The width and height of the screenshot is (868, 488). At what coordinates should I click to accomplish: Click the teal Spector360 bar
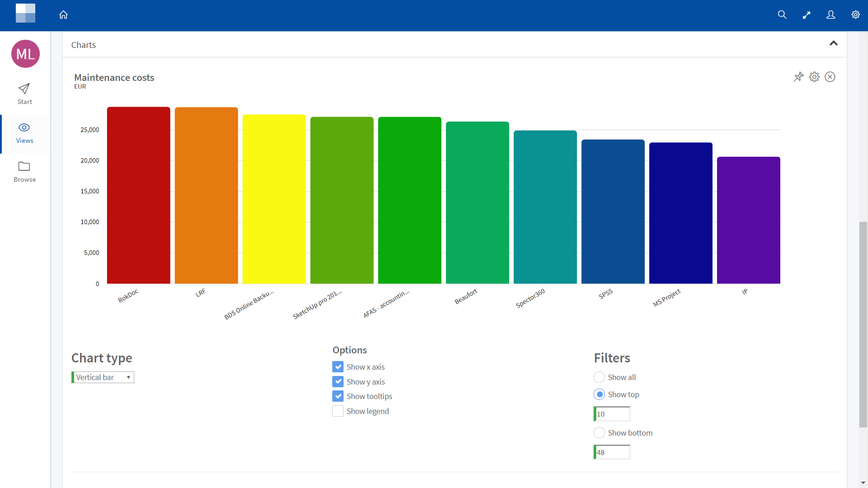pyautogui.click(x=545, y=207)
